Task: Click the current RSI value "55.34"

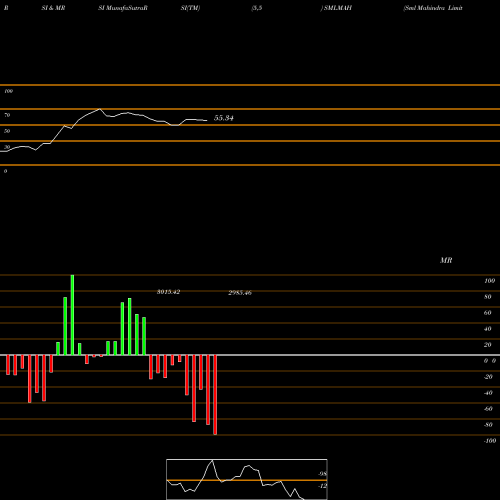Action: pyautogui.click(x=224, y=118)
